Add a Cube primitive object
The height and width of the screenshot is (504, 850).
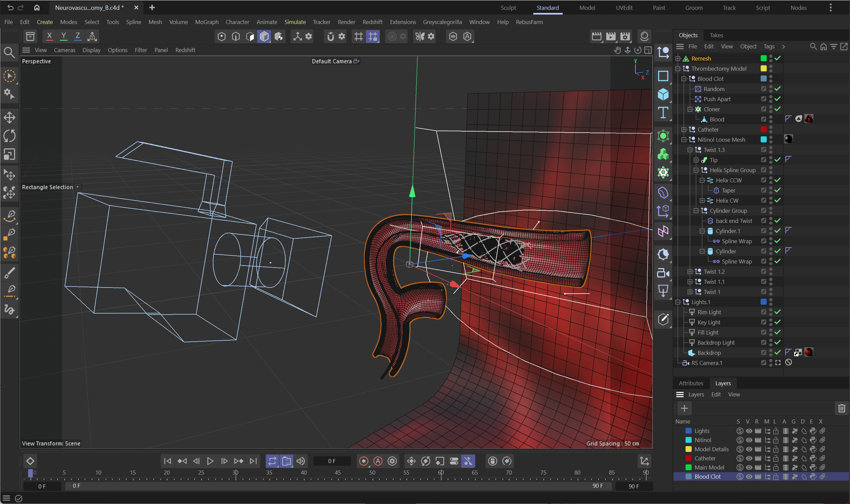(x=663, y=94)
